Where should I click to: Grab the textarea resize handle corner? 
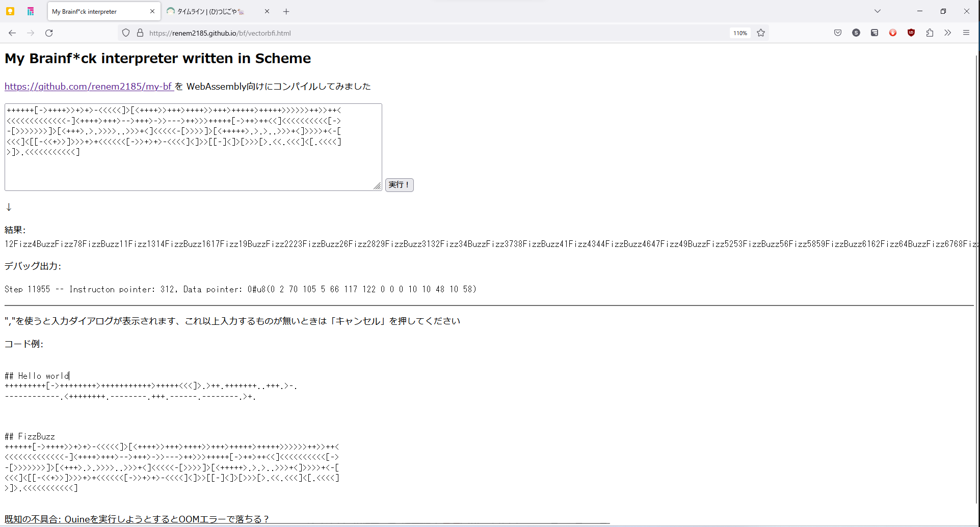pos(377,186)
